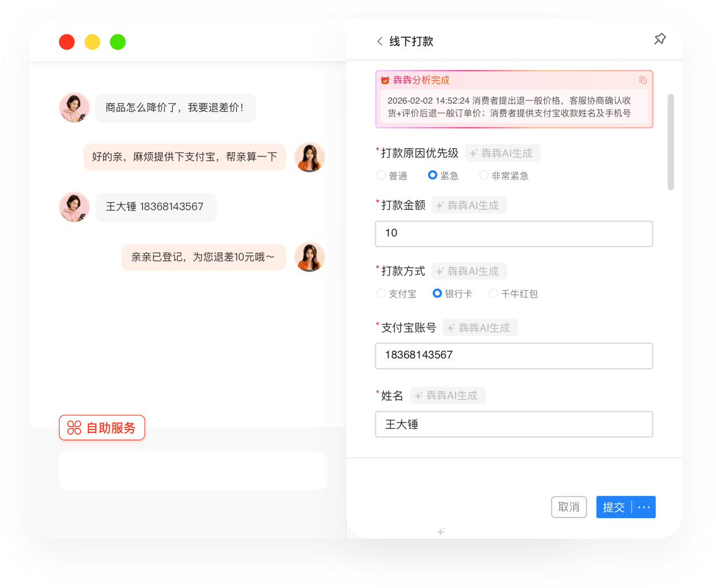Open the more options arrow on 提交
716x588 pixels.
(x=644, y=507)
